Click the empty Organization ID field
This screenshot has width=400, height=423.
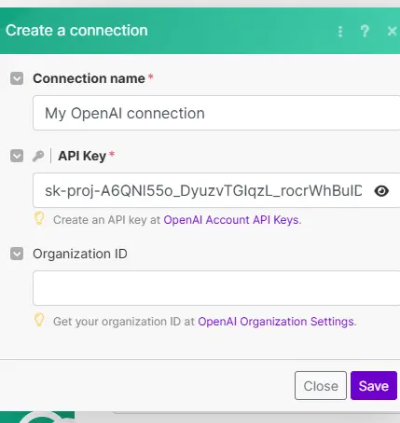coord(216,288)
